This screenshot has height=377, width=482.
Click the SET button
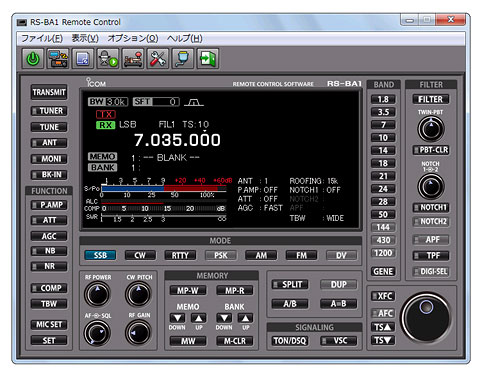49,340
